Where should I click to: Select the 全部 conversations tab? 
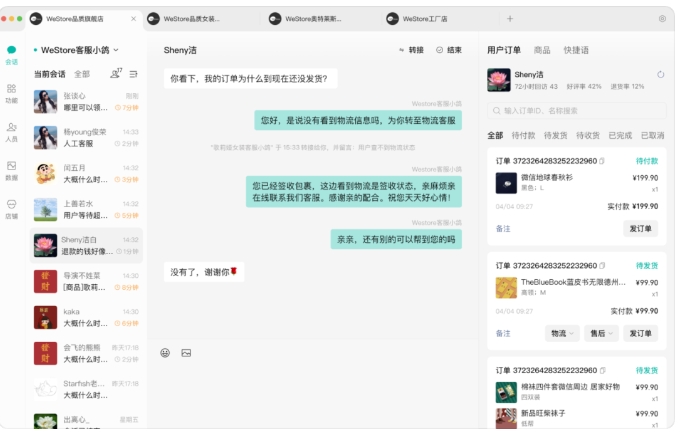pyautogui.click(x=82, y=74)
